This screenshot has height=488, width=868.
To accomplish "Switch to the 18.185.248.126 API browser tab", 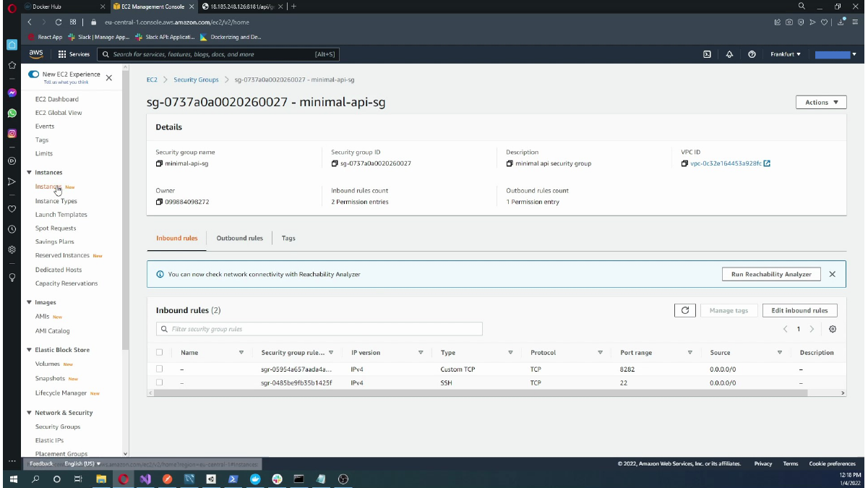I will pos(241,6).
